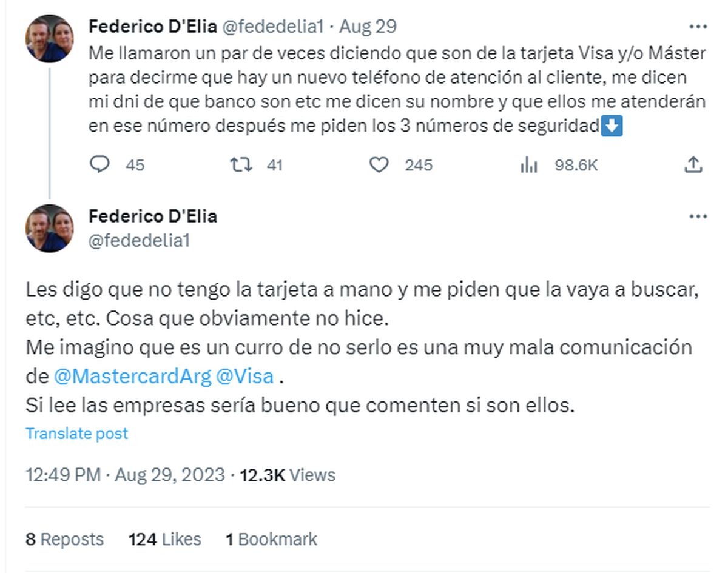The width and height of the screenshot is (728, 573).
Task: Open the more options menu on the first tweet
Action: [699, 26]
